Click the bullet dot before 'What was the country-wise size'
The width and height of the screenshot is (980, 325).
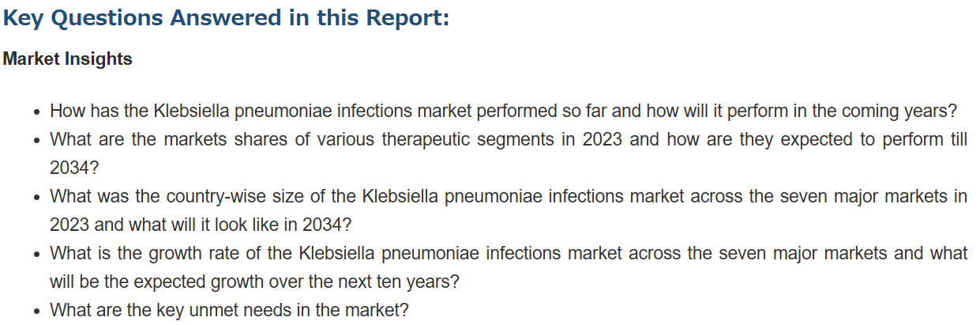click(38, 198)
